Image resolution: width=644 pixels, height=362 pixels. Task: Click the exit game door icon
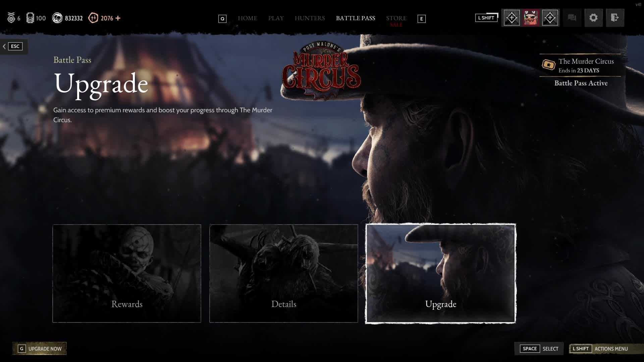614,18
